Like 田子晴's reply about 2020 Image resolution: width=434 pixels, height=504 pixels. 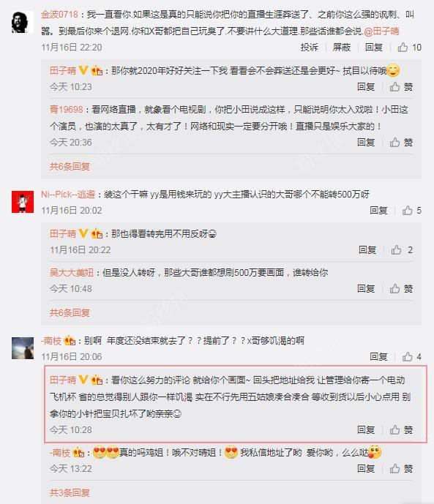[401, 87]
